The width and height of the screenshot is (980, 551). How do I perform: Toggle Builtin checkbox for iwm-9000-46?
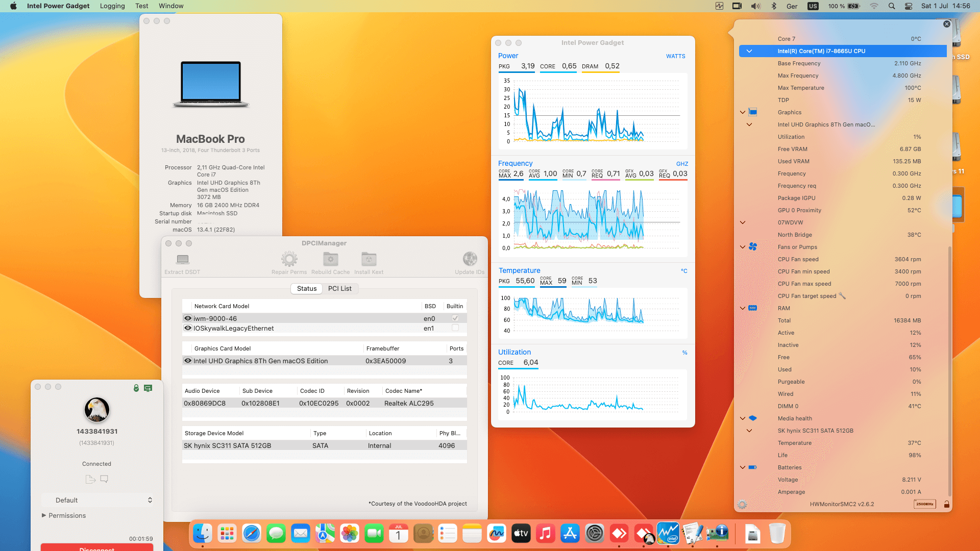coord(455,318)
